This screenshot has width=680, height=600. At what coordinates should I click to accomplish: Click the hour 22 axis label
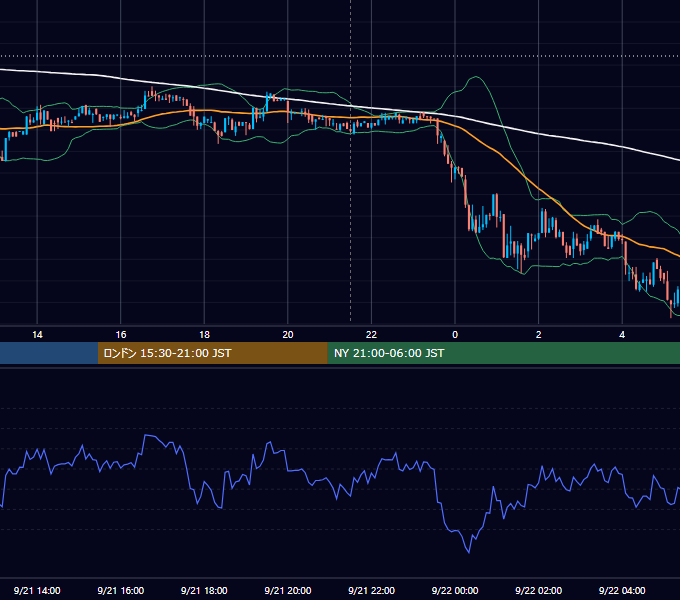click(371, 335)
